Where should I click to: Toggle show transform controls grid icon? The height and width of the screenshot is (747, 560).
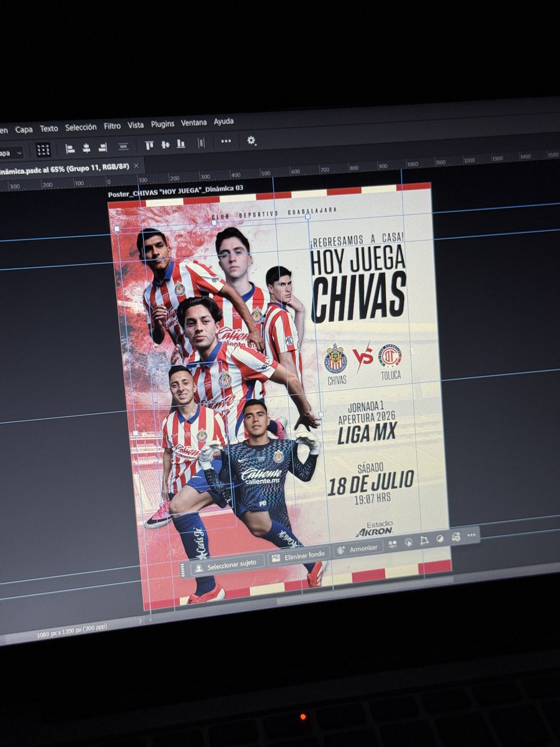point(43,149)
